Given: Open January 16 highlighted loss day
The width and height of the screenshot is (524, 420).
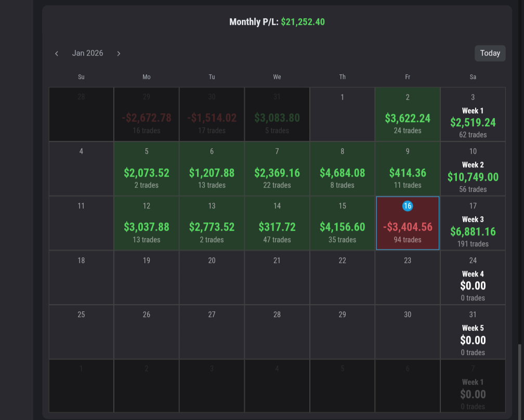Looking at the screenshot, I should [408, 224].
